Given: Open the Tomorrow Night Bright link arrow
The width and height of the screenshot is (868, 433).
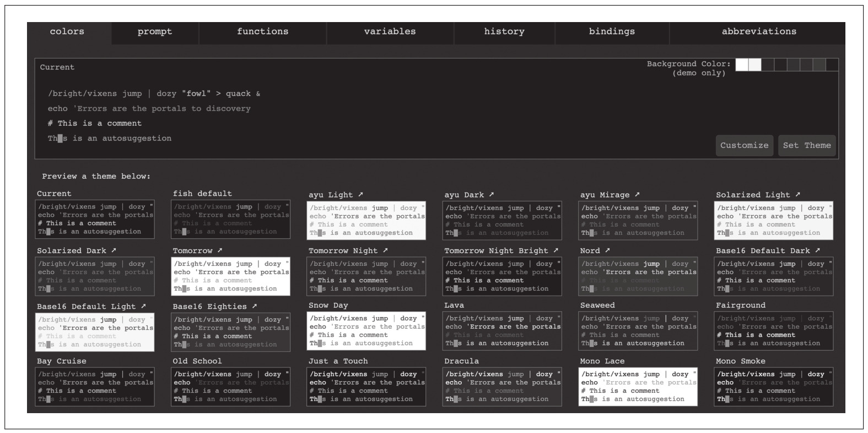Looking at the screenshot, I should tap(556, 250).
